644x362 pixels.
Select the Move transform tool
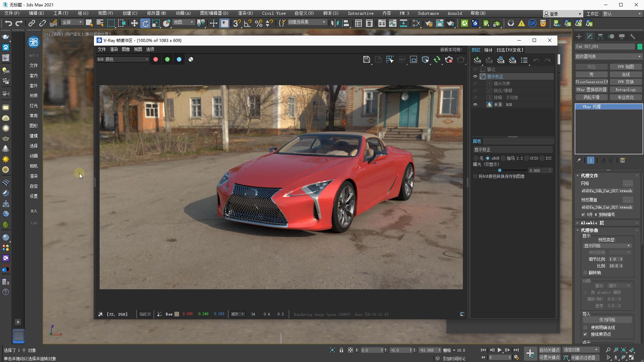point(134,23)
